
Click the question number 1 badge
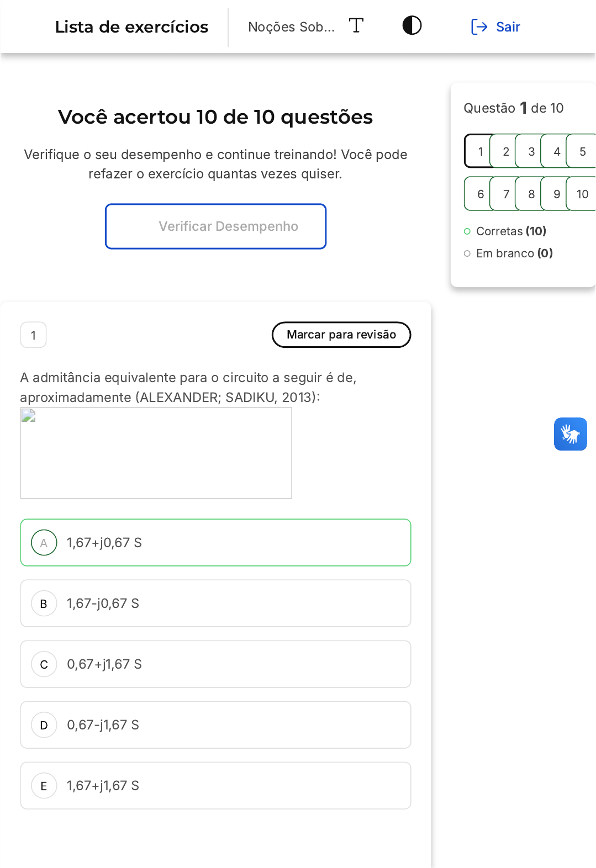click(34, 335)
